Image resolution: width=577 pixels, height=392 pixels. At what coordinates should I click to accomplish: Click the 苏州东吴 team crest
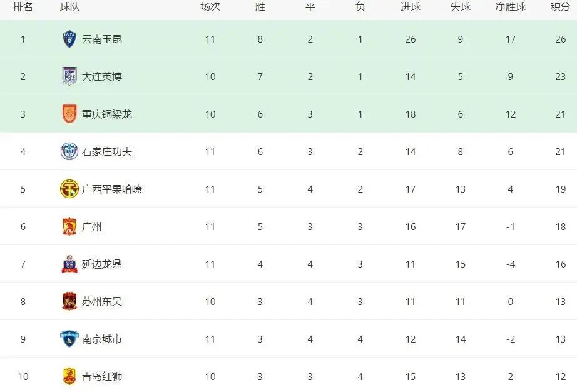[69, 301]
